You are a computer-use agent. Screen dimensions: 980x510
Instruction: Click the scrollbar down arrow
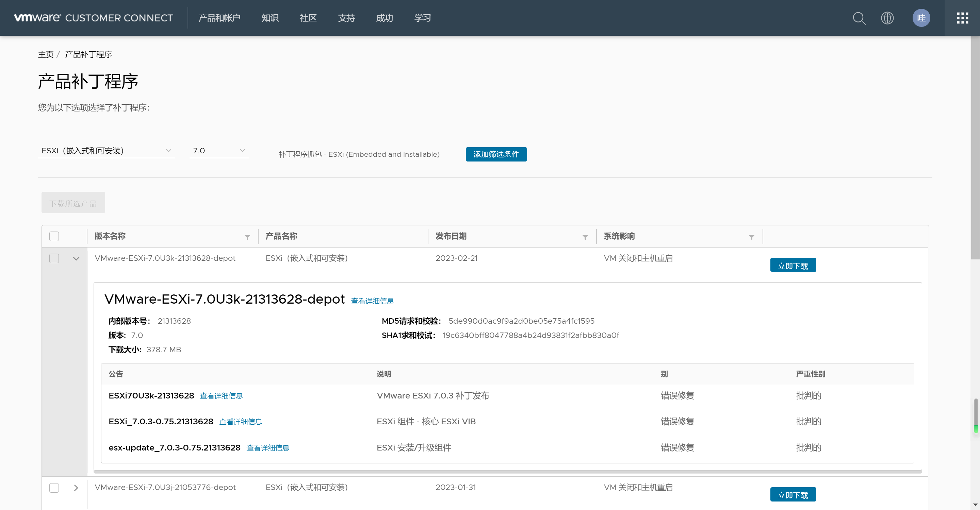point(975,505)
